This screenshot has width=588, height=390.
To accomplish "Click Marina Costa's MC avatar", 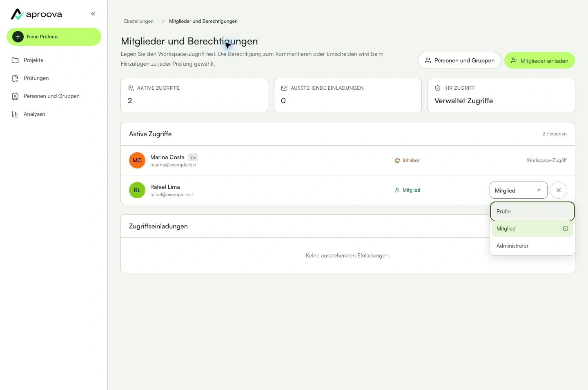I will pos(137,160).
